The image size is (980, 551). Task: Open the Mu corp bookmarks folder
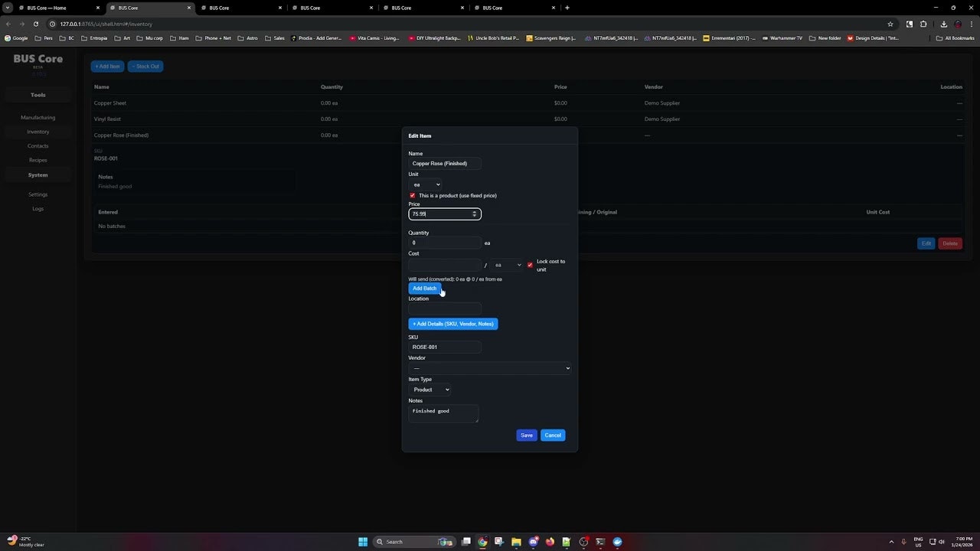pos(149,38)
